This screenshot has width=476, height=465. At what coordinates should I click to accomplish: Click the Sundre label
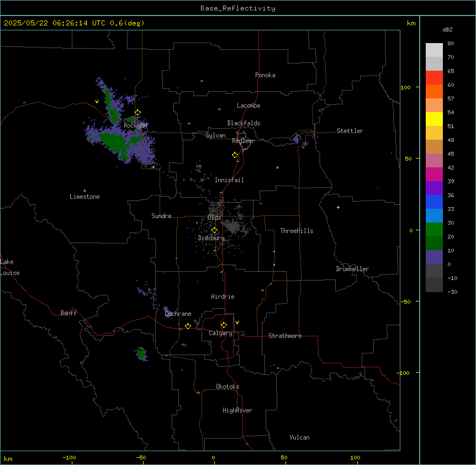tap(161, 216)
